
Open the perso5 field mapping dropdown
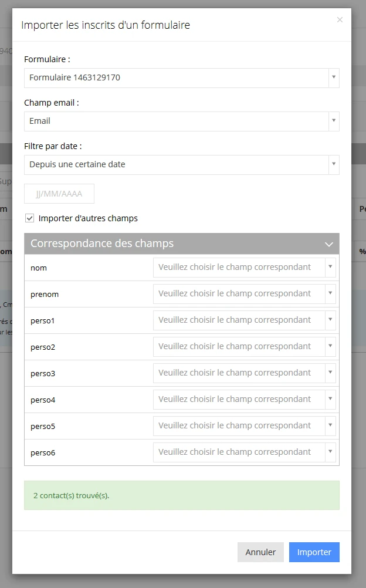[x=244, y=425]
